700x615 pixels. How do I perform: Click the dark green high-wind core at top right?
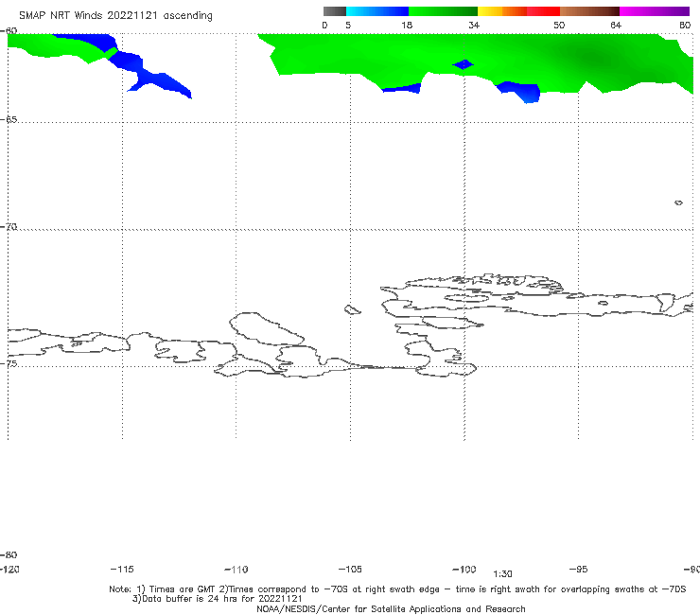(591, 56)
